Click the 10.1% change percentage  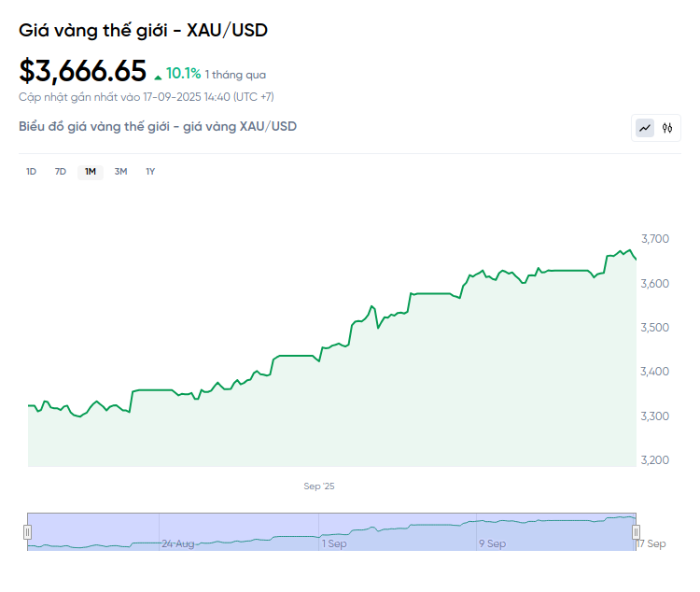coord(184,73)
